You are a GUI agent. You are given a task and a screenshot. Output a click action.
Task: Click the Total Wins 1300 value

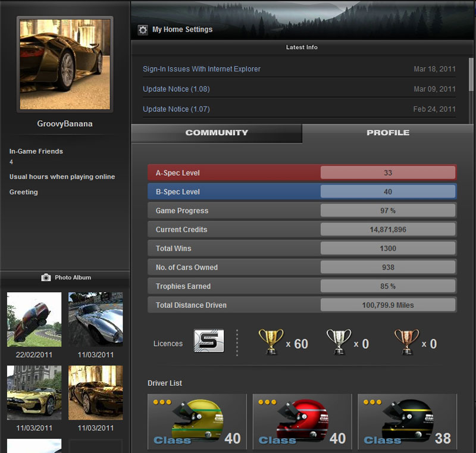[388, 248]
